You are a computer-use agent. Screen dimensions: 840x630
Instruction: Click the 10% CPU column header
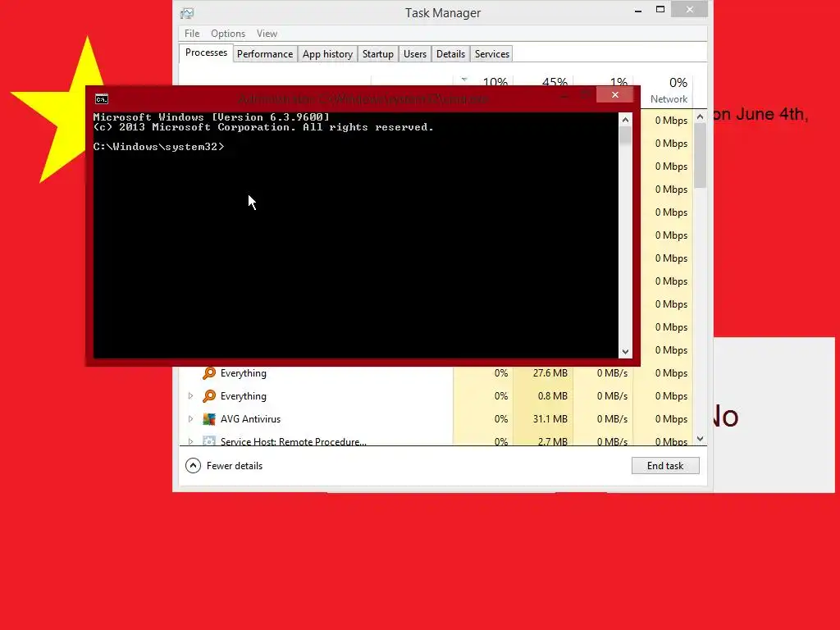point(495,82)
